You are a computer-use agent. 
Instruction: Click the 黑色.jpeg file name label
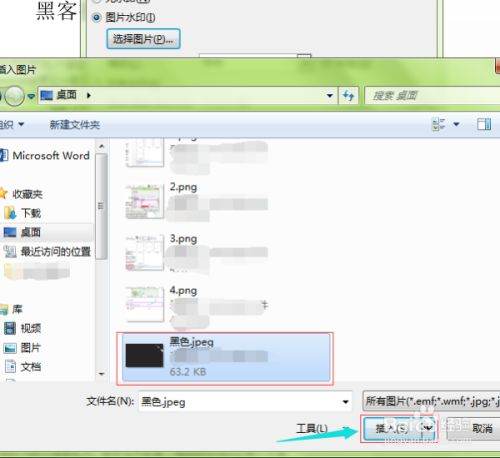click(192, 342)
